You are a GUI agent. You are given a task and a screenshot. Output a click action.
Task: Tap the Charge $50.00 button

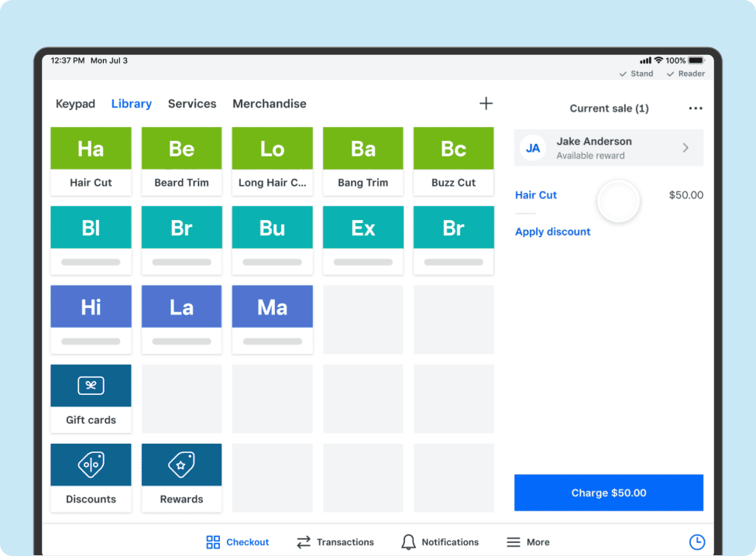[608, 493]
